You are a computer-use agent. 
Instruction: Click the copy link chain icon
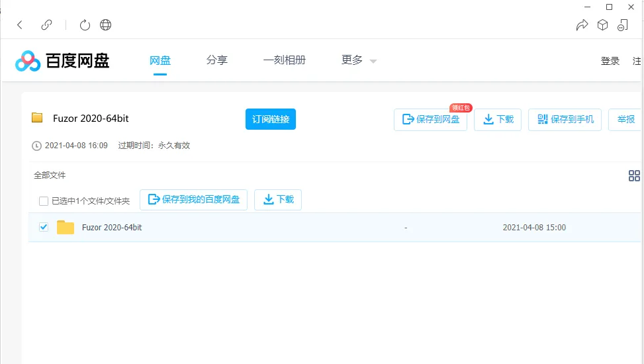[x=46, y=25]
